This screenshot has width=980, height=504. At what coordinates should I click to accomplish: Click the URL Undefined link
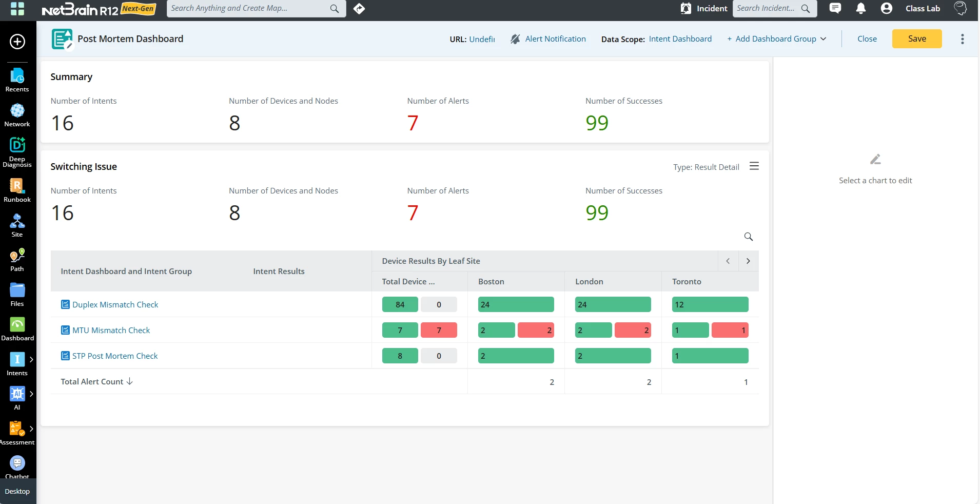click(x=482, y=40)
